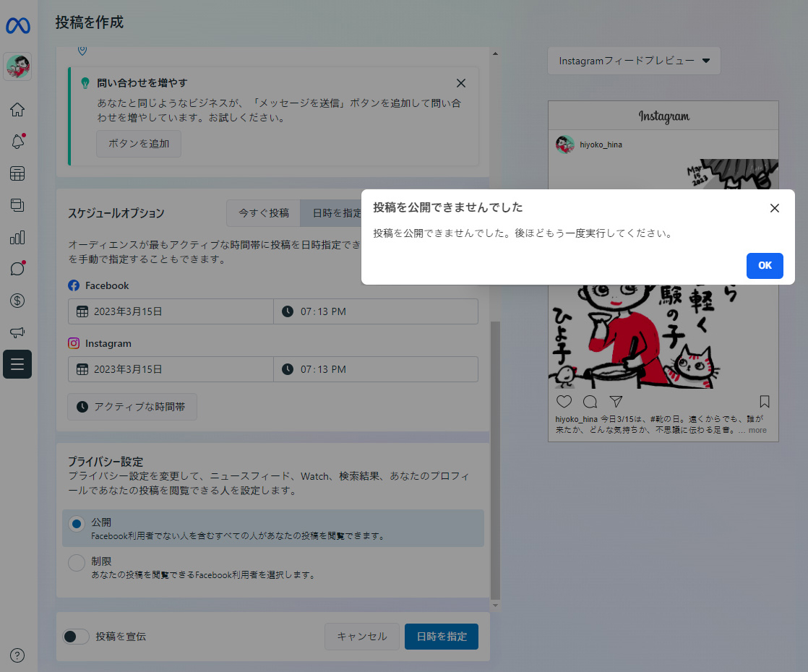This screenshot has width=808, height=672.
Task: Open the Instagram time picker field
Action: click(376, 369)
